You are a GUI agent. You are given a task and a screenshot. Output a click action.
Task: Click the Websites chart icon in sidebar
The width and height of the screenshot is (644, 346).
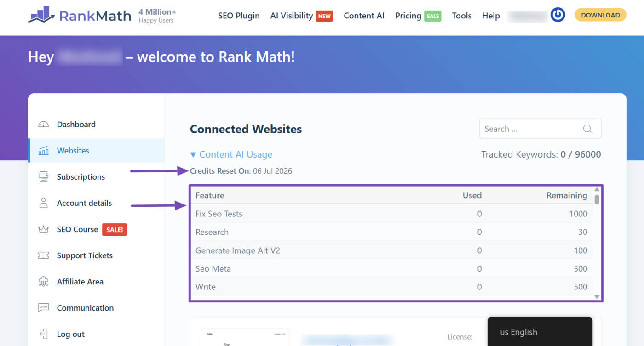pos(44,151)
